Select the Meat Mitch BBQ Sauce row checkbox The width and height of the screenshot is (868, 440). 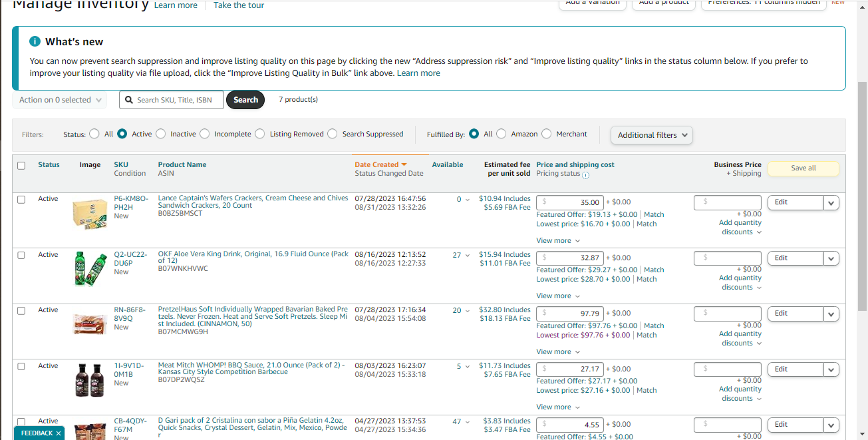(x=21, y=366)
